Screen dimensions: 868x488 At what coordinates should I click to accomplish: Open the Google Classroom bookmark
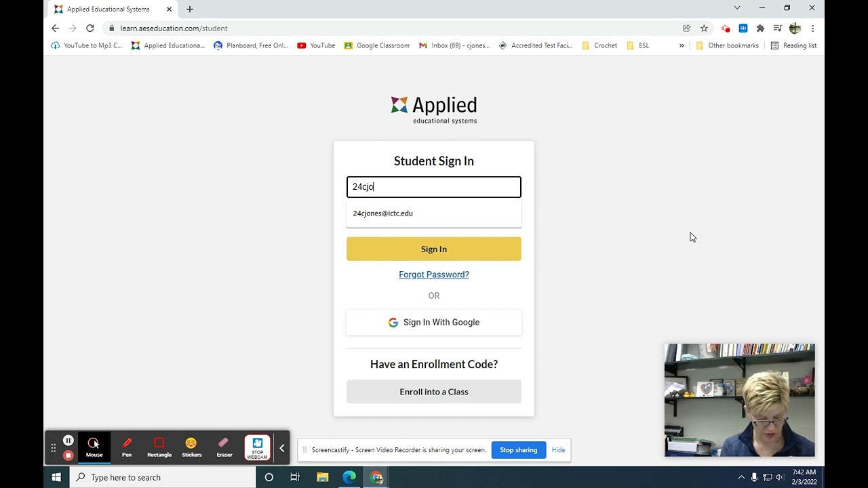pos(376,45)
